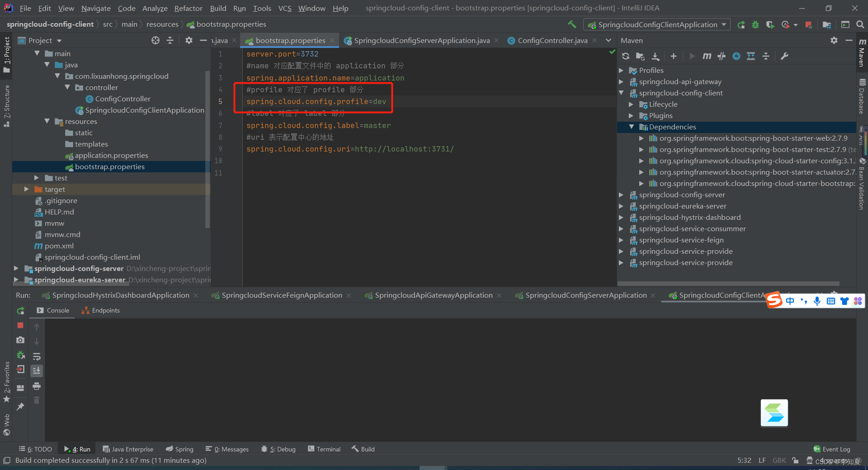
Task: Open Maven settings wrench icon
Action: click(x=784, y=56)
